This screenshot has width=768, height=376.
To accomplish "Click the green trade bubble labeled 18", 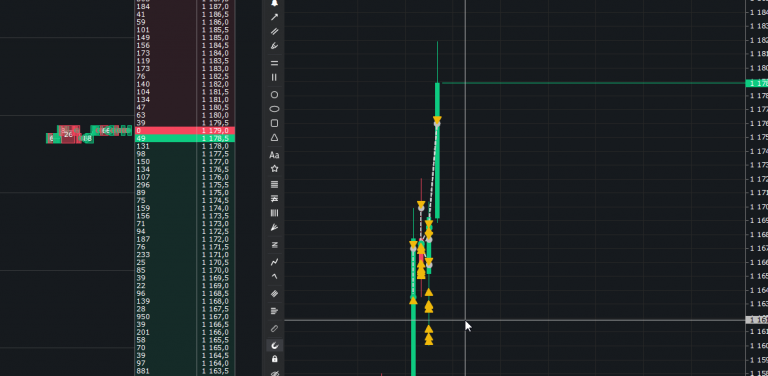I will [x=87, y=139].
